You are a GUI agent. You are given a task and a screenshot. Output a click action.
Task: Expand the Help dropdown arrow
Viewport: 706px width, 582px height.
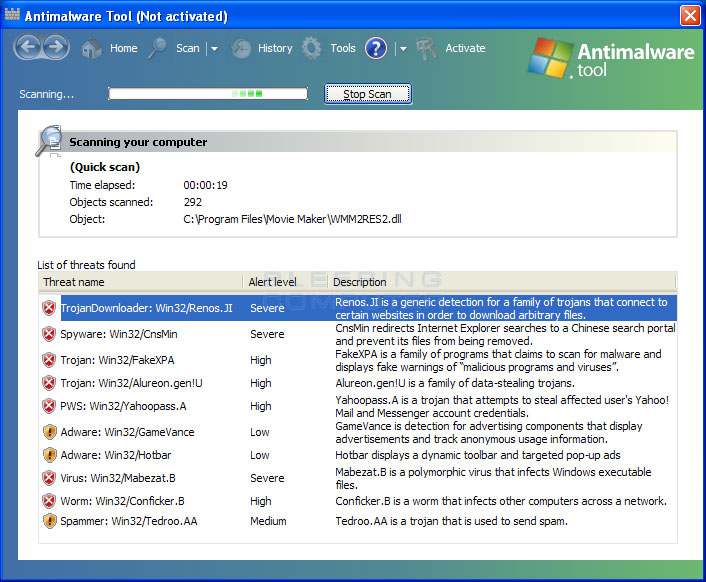pos(403,49)
